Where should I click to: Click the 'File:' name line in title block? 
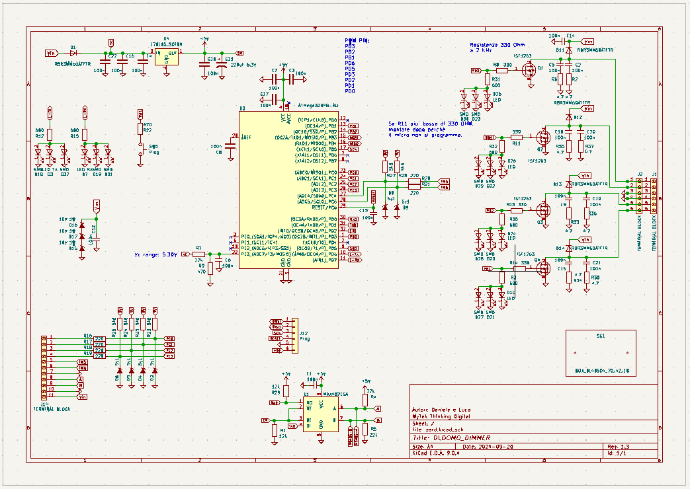coord(437,430)
